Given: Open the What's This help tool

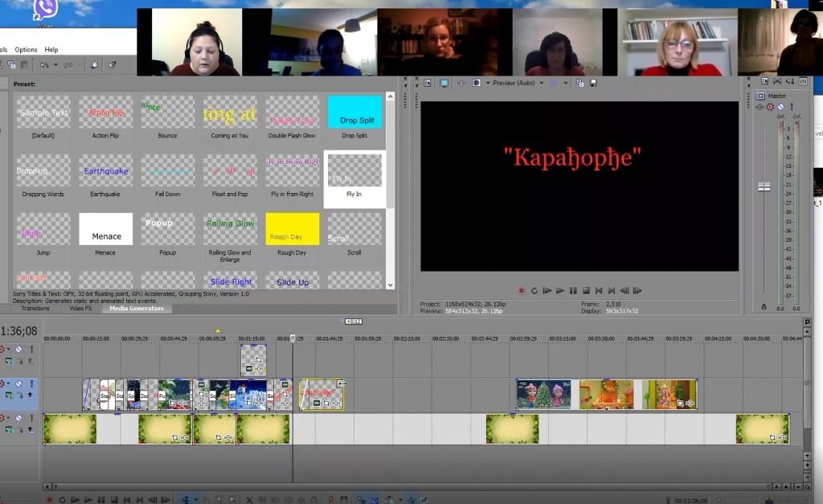Looking at the screenshot, I should tap(112, 64).
